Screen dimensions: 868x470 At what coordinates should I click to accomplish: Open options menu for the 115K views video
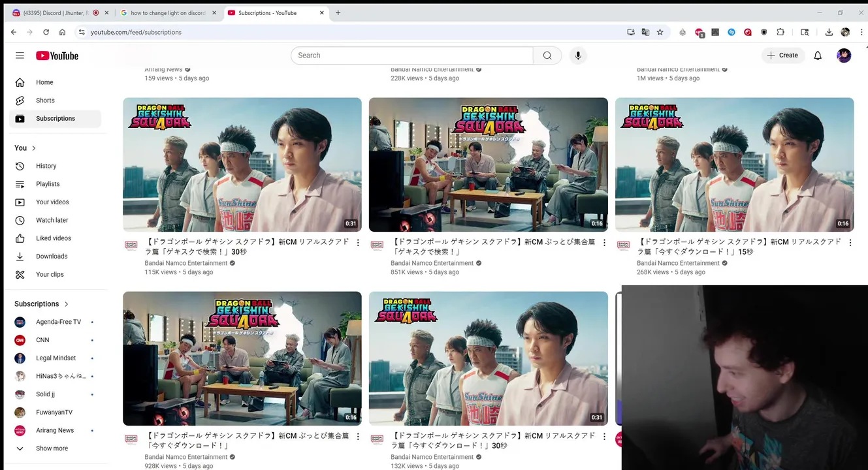[358, 243]
